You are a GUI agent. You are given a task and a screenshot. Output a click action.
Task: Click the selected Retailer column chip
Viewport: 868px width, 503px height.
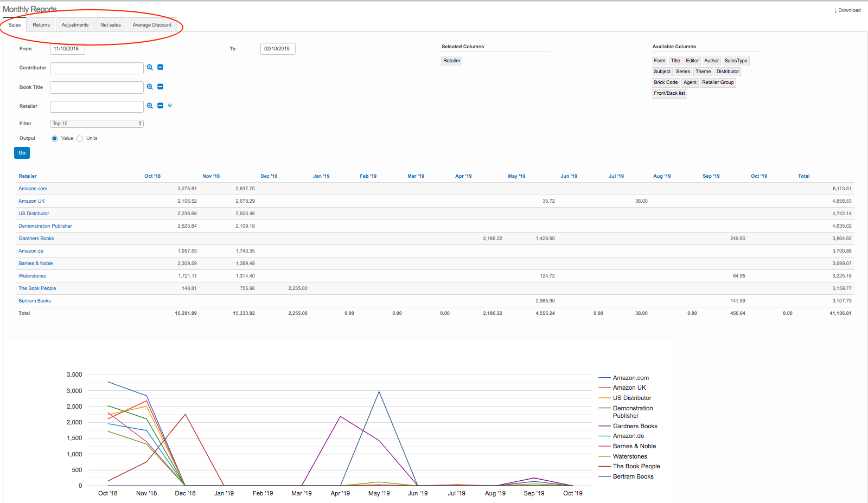[451, 61]
